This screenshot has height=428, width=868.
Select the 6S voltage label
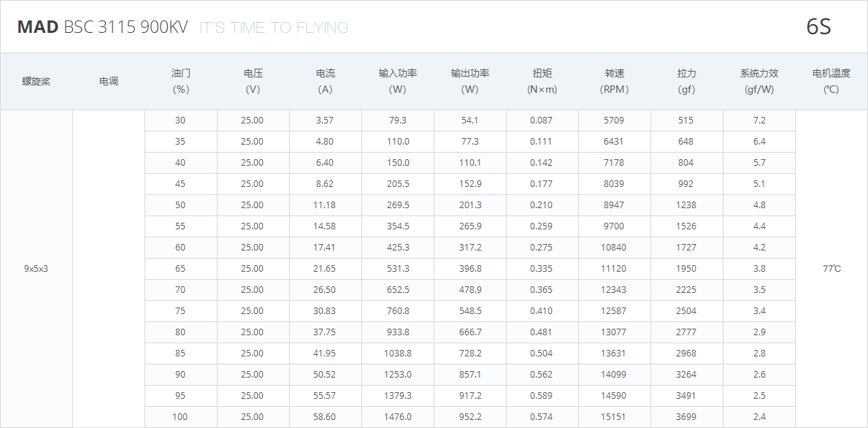click(x=818, y=27)
